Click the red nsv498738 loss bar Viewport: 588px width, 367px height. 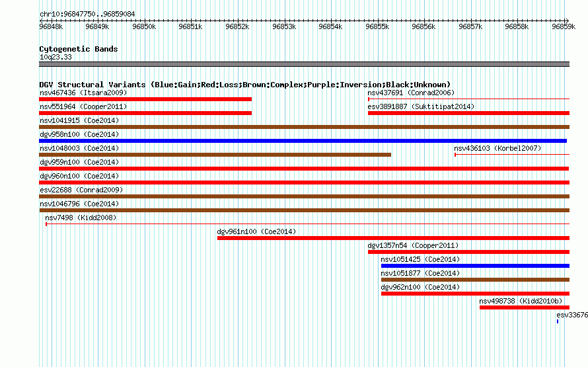(525, 307)
